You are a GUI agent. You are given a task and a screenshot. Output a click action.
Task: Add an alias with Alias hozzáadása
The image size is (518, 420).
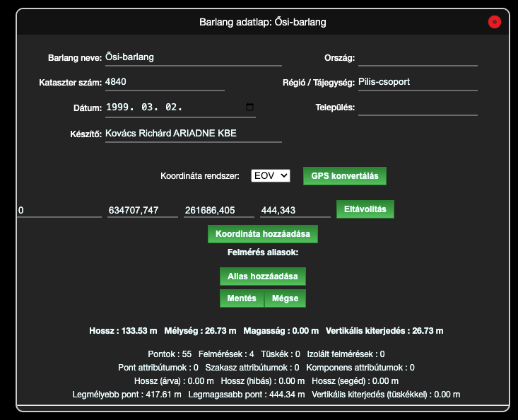click(x=263, y=276)
